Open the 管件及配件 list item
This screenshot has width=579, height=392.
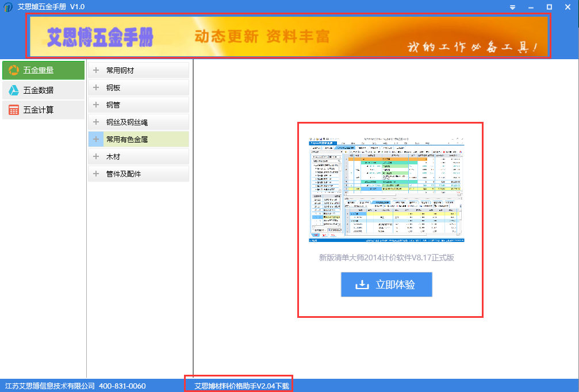pos(123,174)
